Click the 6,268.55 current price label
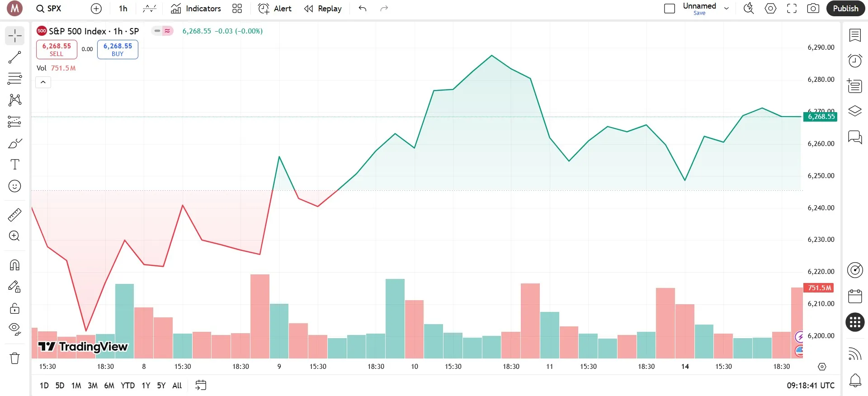The image size is (868, 396). (x=821, y=117)
